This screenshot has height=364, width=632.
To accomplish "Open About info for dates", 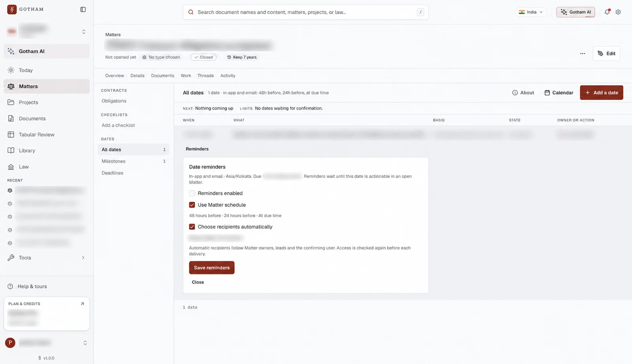I will pyautogui.click(x=523, y=93).
